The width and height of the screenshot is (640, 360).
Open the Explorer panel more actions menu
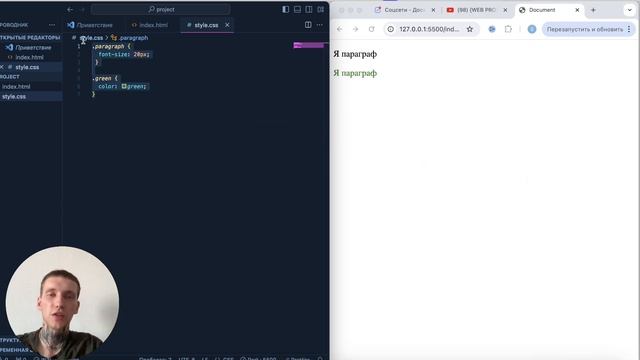tap(52, 25)
